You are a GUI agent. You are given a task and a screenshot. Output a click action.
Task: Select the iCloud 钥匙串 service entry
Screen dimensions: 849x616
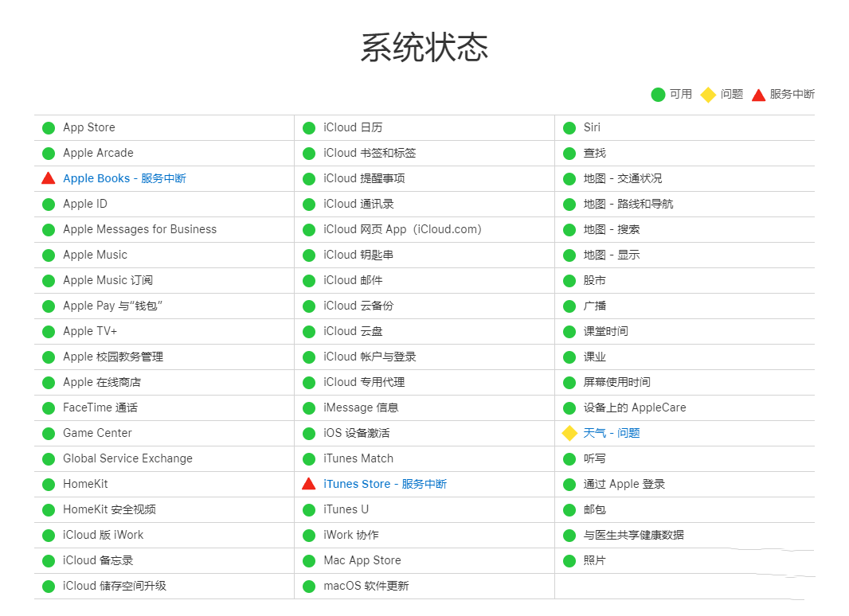click(x=357, y=255)
